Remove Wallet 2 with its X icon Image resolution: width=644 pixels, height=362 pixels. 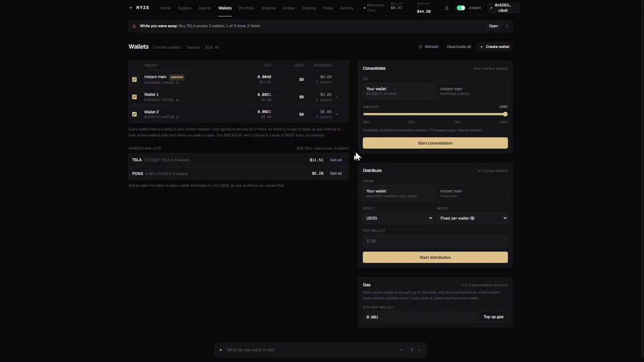coord(336,114)
